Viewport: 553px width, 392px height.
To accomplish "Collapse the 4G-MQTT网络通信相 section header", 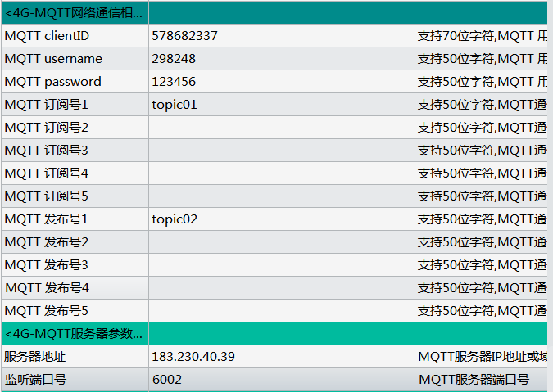I will [74, 13].
